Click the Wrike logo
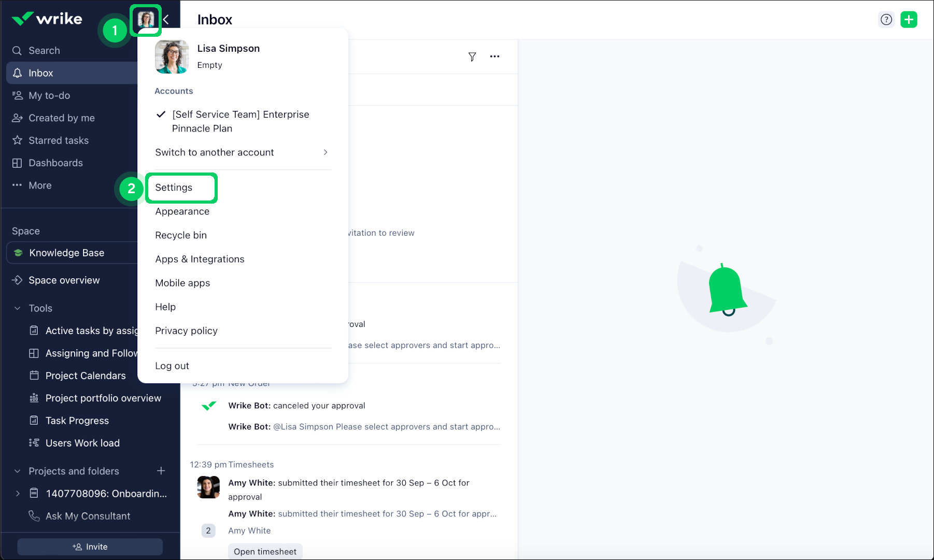 (x=46, y=19)
